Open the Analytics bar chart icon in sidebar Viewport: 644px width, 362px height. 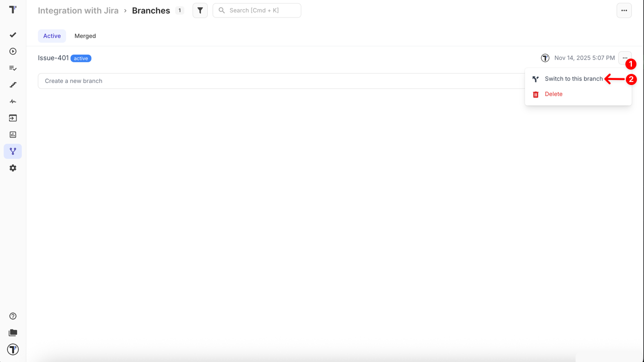point(13,135)
